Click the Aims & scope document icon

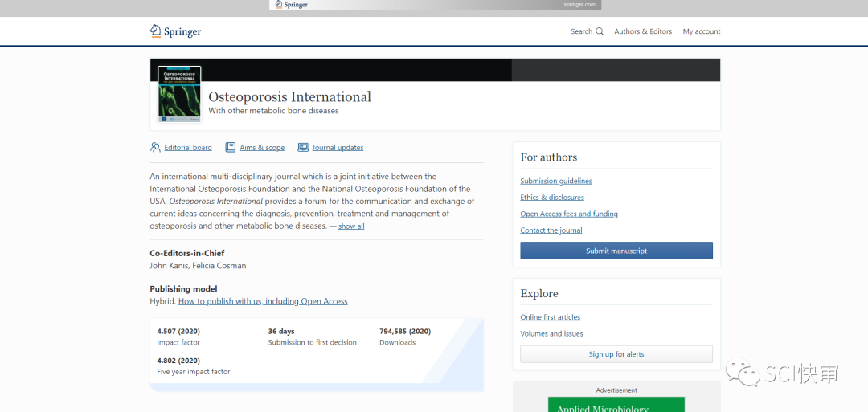pos(231,147)
